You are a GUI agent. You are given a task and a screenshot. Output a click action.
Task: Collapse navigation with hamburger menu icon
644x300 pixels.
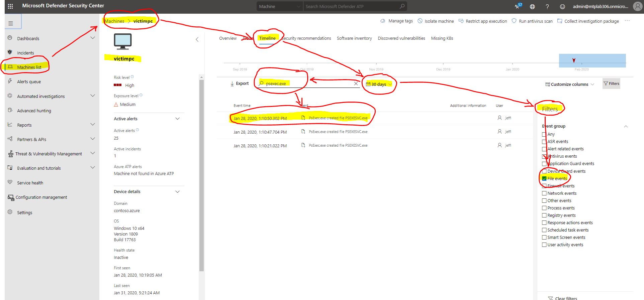[x=11, y=23]
